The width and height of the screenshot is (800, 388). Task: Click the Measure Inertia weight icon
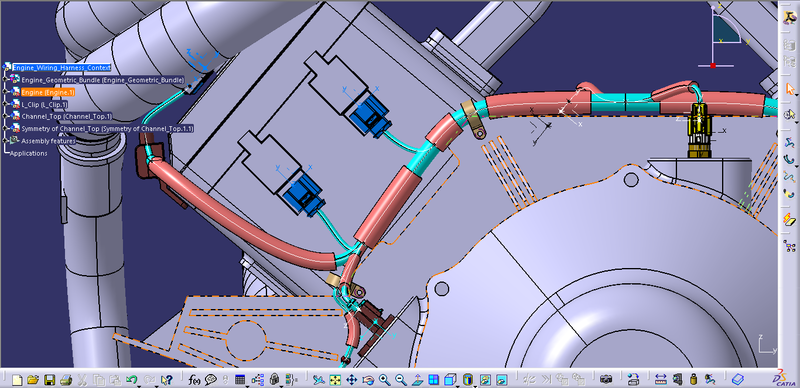pyautogui.click(x=693, y=380)
